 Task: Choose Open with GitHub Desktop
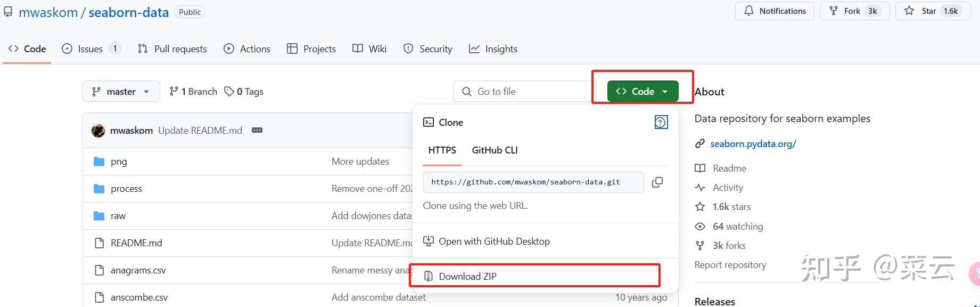[x=493, y=241]
